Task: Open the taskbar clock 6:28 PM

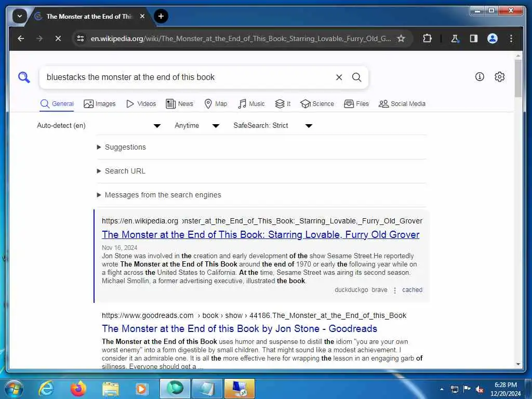Action: coord(506,389)
